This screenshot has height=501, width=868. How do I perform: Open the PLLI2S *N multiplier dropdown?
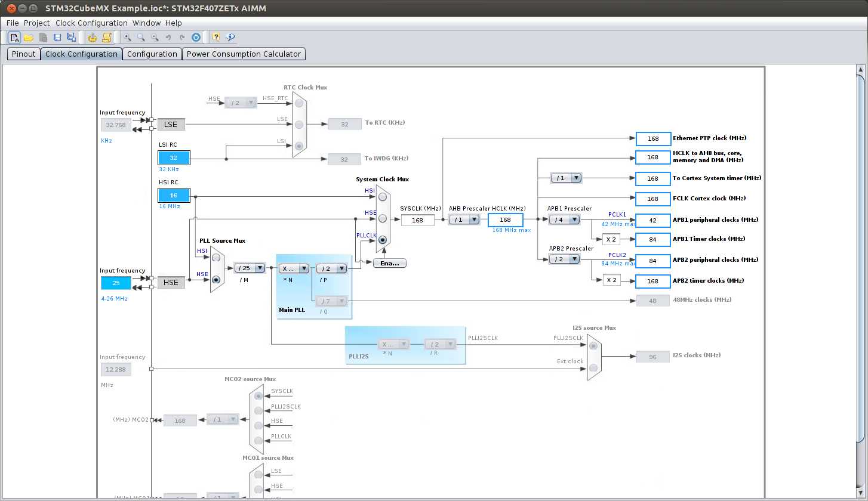[x=394, y=344]
